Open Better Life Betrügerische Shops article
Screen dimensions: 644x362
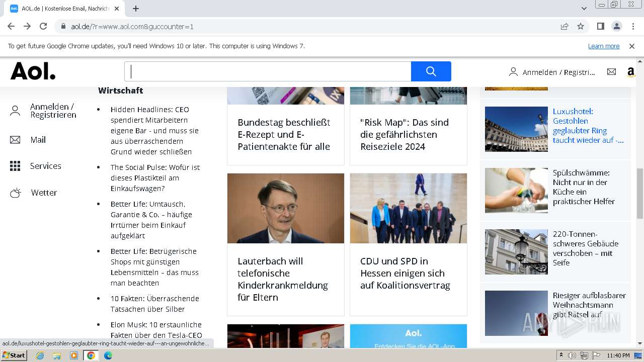(154, 267)
